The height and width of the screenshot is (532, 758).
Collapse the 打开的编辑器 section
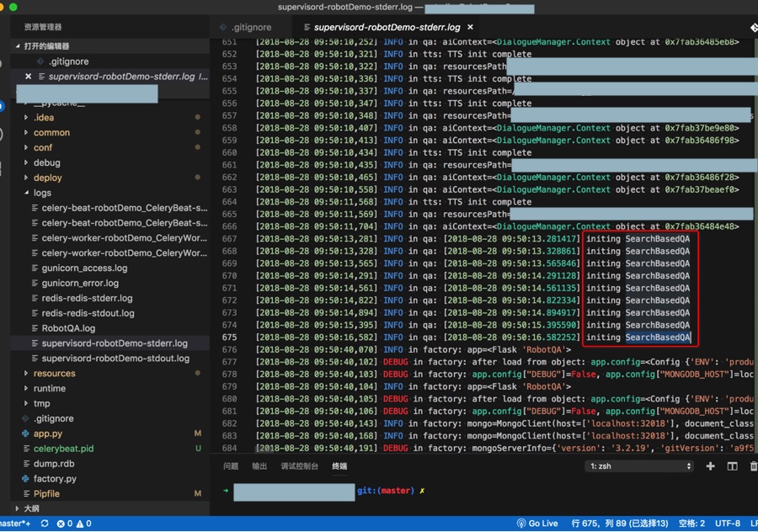[46, 46]
